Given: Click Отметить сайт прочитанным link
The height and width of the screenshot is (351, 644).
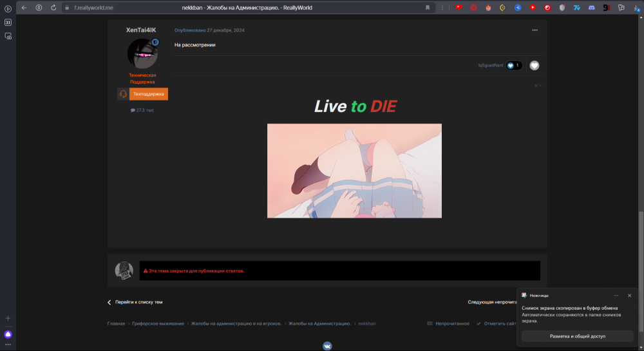Looking at the screenshot, I should (x=496, y=323).
